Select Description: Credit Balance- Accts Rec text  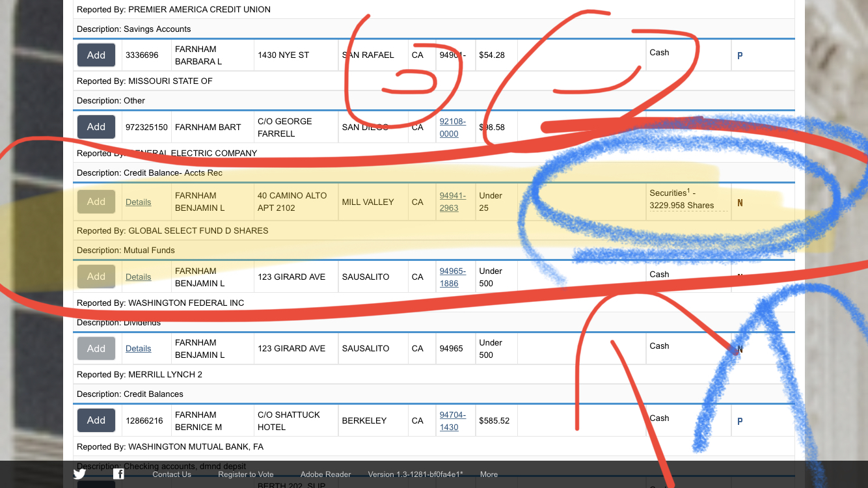coord(150,173)
